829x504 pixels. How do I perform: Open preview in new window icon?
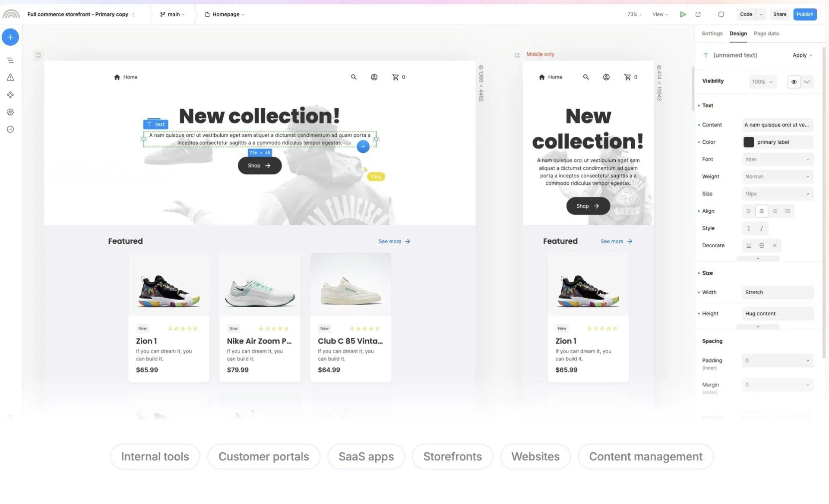pyautogui.click(x=698, y=14)
